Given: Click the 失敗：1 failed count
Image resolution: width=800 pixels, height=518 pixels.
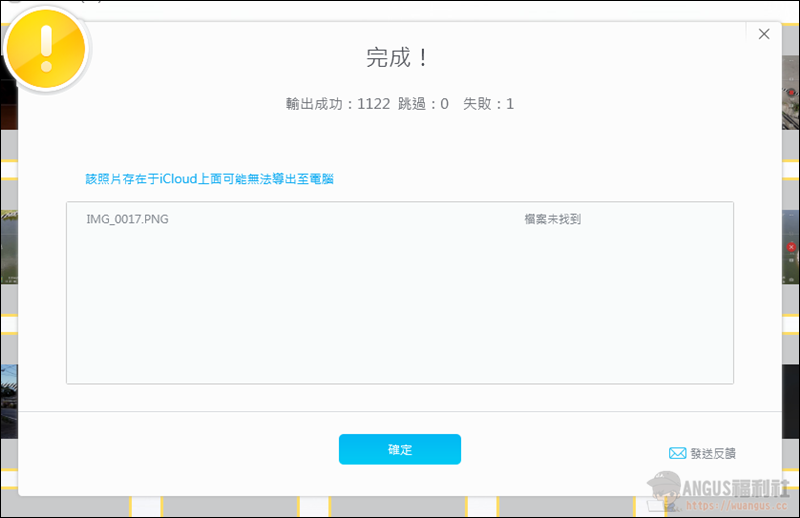Looking at the screenshot, I should pyautogui.click(x=488, y=104).
